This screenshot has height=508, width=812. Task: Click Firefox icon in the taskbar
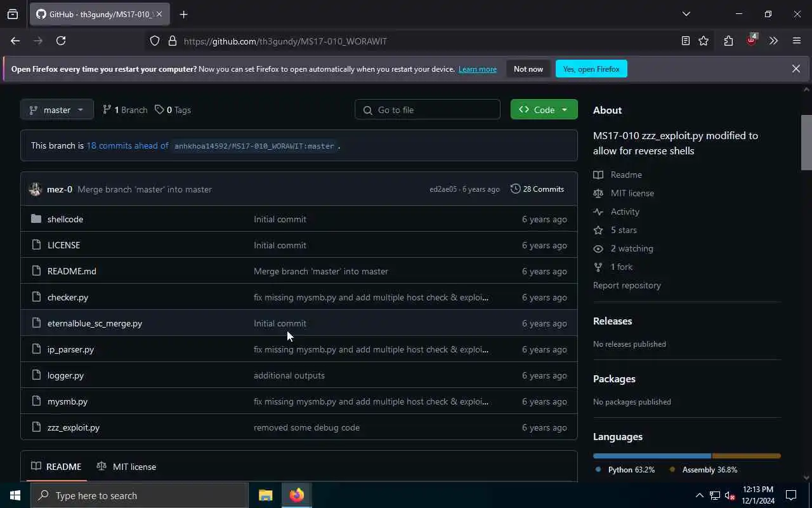point(297,495)
